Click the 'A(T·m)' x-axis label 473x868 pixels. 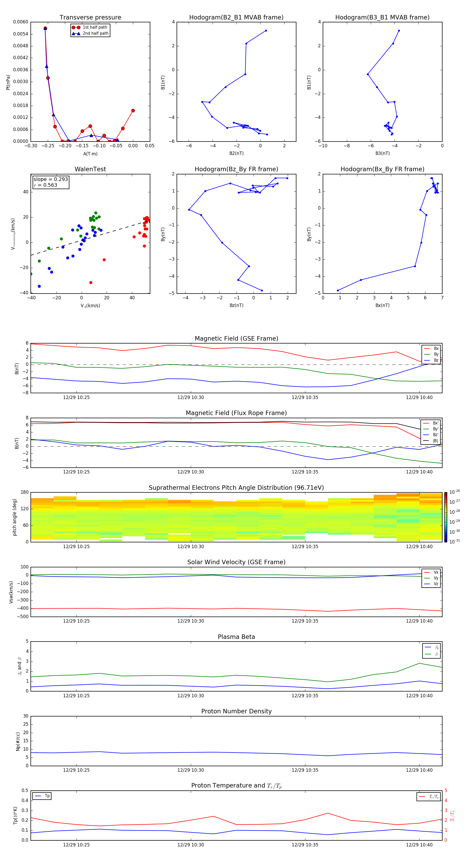(x=90, y=154)
